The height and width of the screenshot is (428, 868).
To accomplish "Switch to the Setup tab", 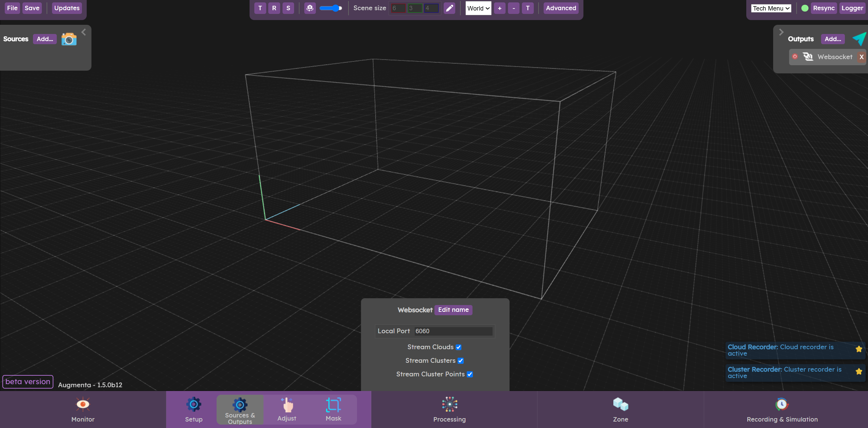I will pos(193,409).
